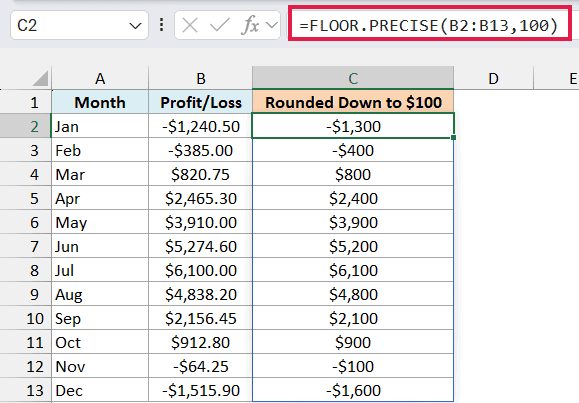Image resolution: width=579 pixels, height=403 pixels.
Task: Select the Jan cell
Action: (100, 126)
